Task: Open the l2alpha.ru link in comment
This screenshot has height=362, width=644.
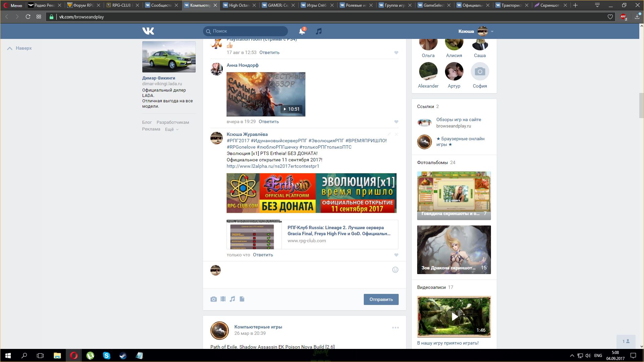Action: tap(273, 166)
